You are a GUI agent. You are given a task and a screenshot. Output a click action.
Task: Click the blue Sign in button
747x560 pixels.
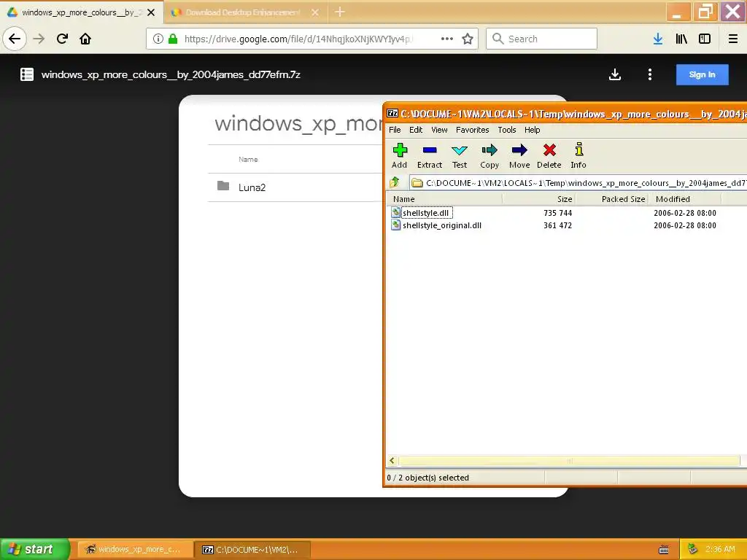point(703,74)
